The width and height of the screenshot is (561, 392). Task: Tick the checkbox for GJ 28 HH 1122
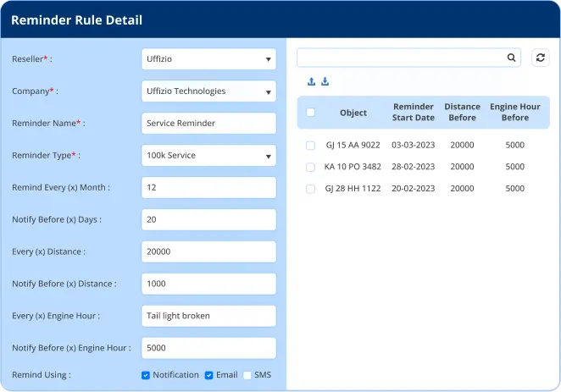310,188
